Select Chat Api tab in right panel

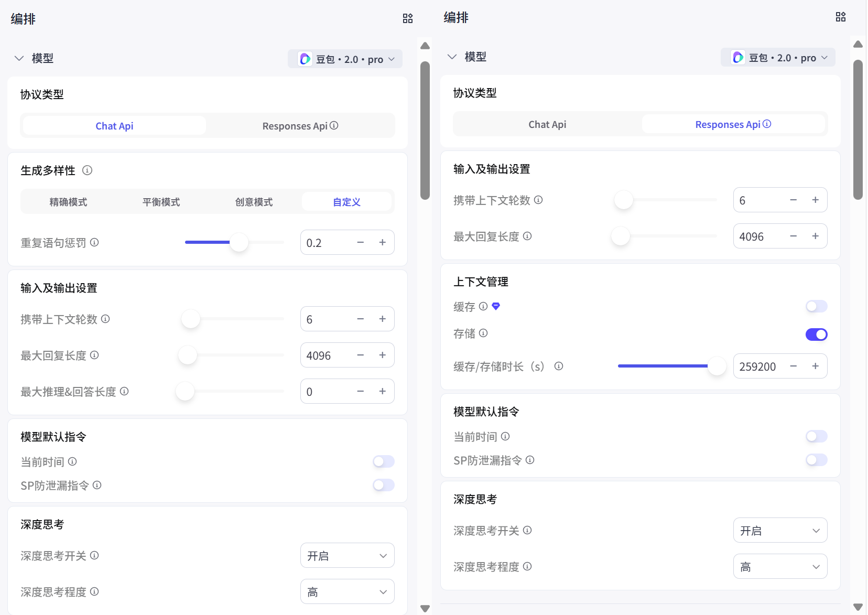[547, 124]
